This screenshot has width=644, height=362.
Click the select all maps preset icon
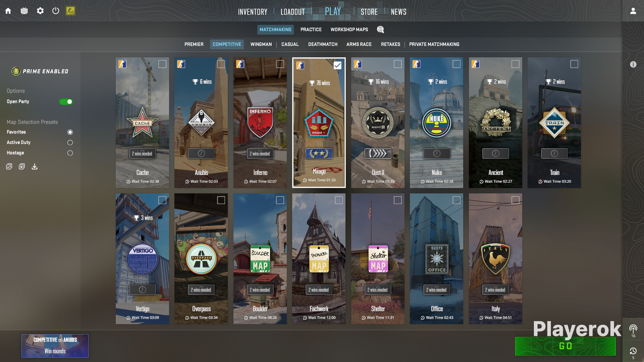(x=9, y=167)
